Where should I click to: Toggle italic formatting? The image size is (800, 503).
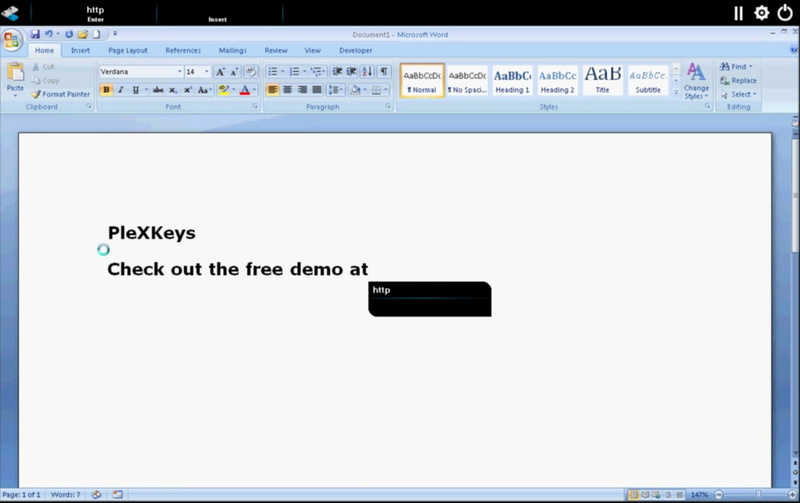point(121,90)
